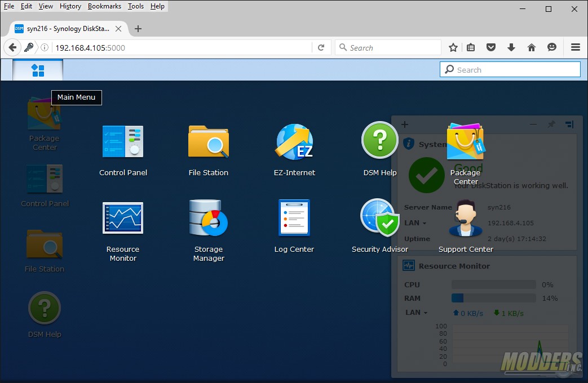Click the Resource Monitor widget icon
The width and height of the screenshot is (588, 383).
408,266
